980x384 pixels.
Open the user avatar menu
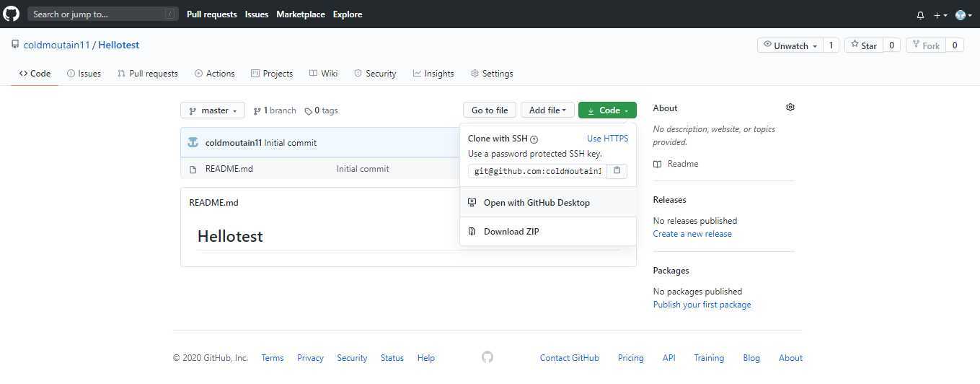click(x=963, y=15)
